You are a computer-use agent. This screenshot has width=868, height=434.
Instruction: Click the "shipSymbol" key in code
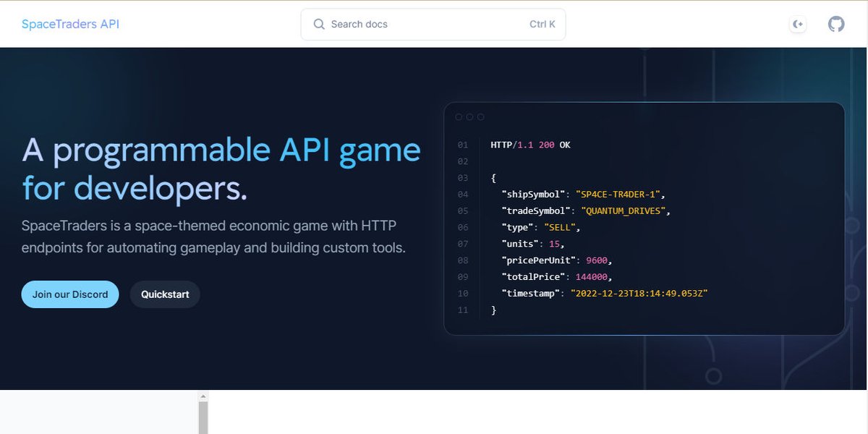(x=534, y=194)
